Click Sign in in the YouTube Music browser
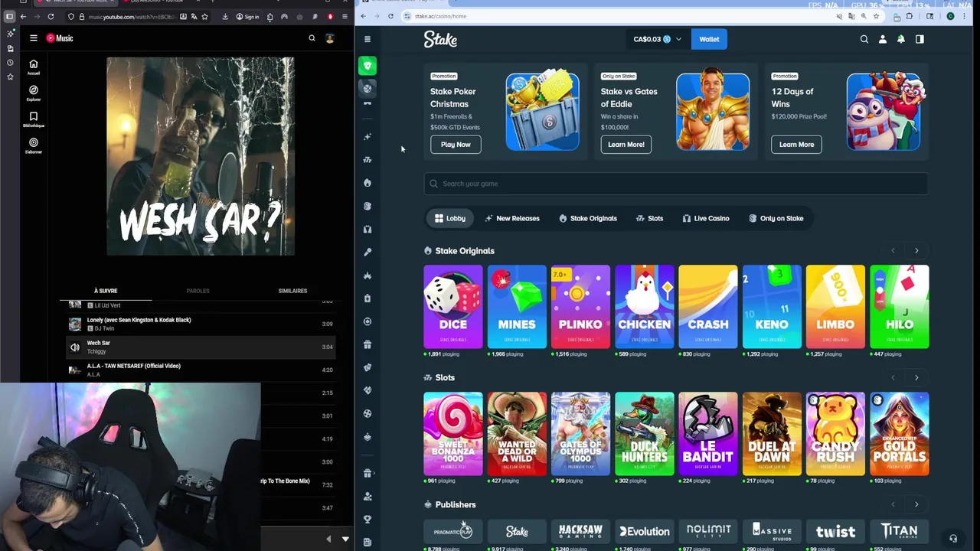Viewport: 980px width, 551px height. 247,17
